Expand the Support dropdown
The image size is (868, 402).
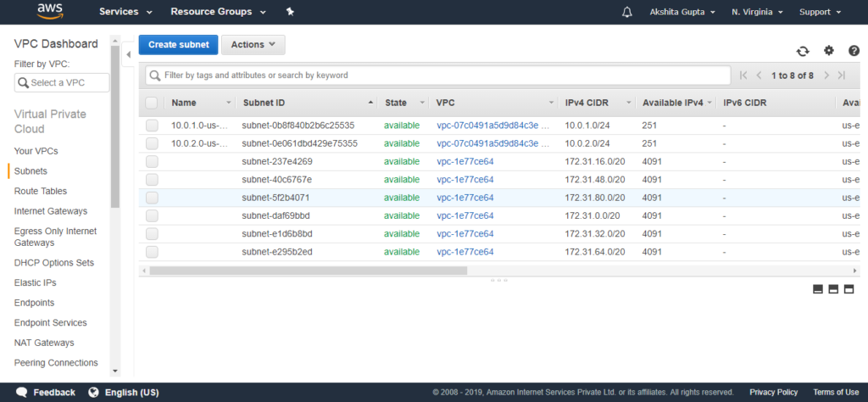[820, 12]
